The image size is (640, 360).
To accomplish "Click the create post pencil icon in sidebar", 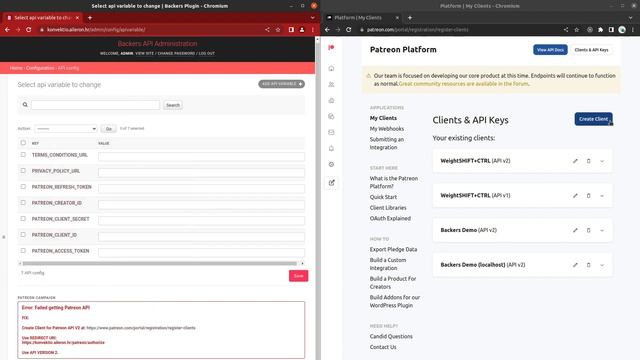I will point(331,182).
